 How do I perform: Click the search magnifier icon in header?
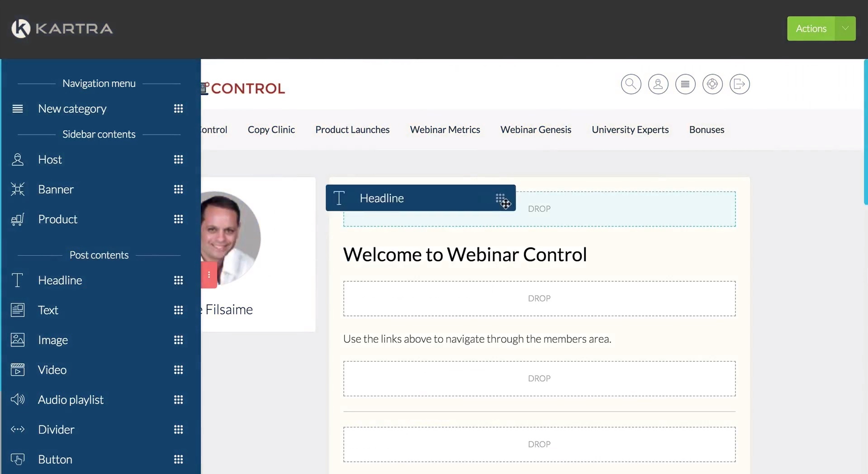pos(631,84)
